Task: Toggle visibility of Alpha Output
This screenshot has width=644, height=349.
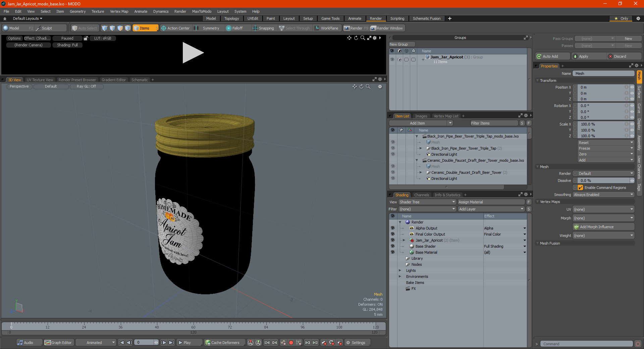Action: click(392, 228)
